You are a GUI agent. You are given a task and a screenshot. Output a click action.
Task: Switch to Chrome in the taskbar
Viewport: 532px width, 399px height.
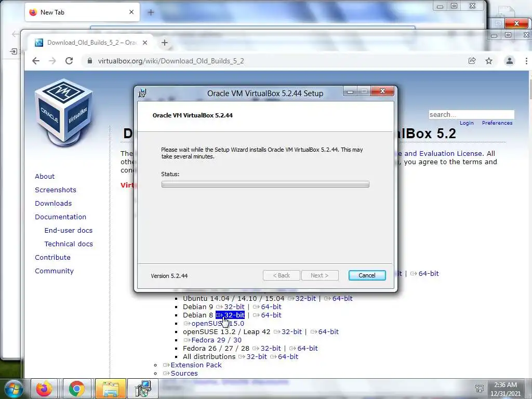pos(77,389)
